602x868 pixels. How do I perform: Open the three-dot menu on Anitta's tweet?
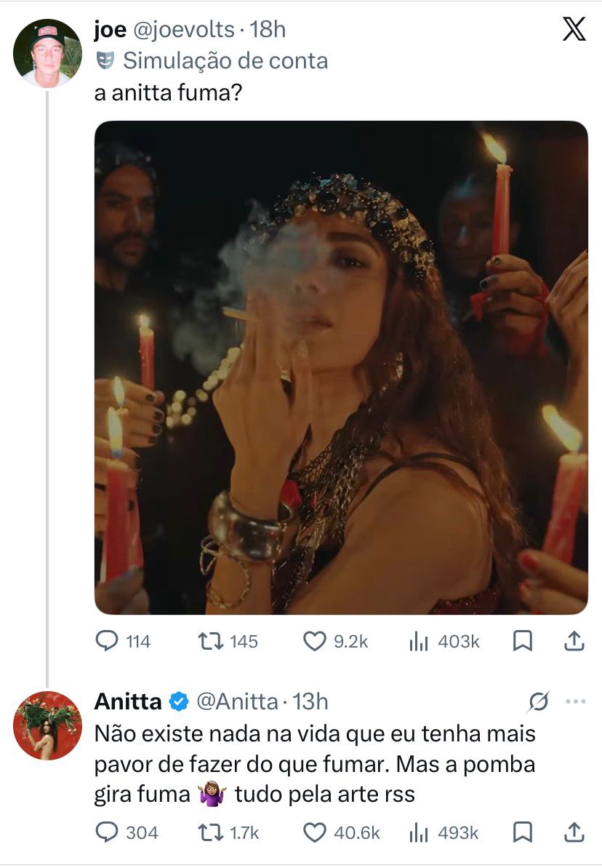tap(575, 702)
